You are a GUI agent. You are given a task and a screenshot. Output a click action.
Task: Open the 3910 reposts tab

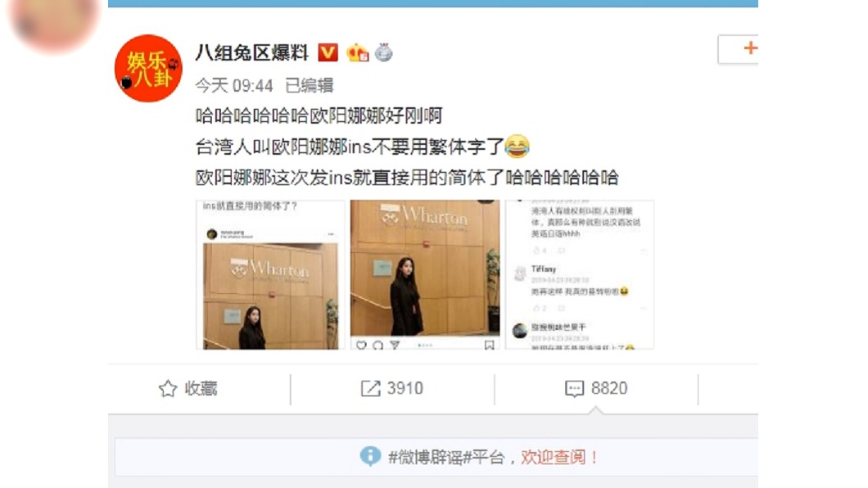[392, 388]
